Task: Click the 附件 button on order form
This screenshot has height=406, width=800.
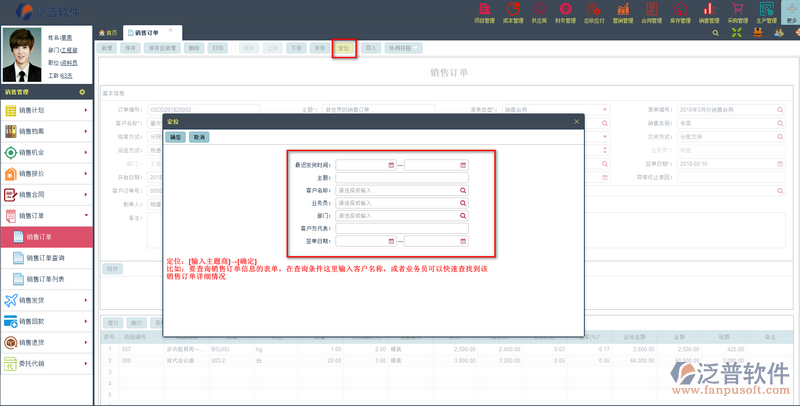Action: (113, 269)
